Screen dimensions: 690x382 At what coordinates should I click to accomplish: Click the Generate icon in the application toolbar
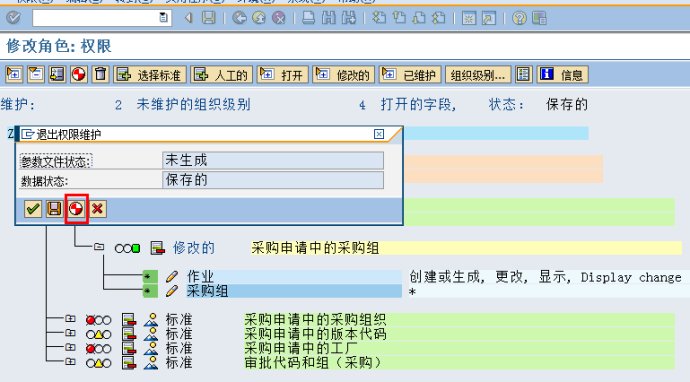coord(79,74)
